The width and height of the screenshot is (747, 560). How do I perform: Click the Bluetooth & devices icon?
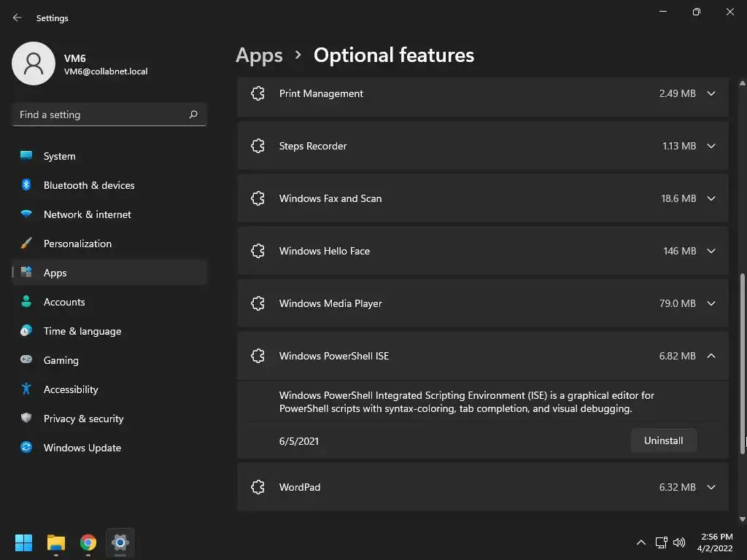click(26, 185)
